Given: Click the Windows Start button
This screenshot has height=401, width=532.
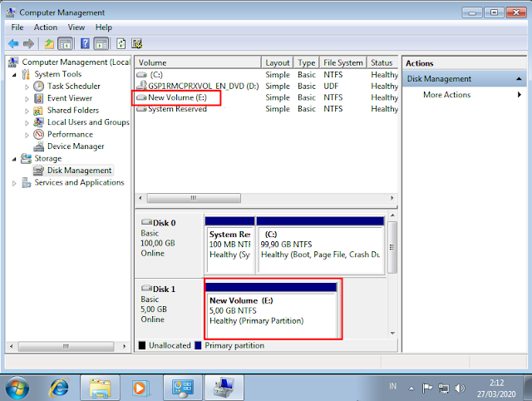Looking at the screenshot, I should coord(17,388).
